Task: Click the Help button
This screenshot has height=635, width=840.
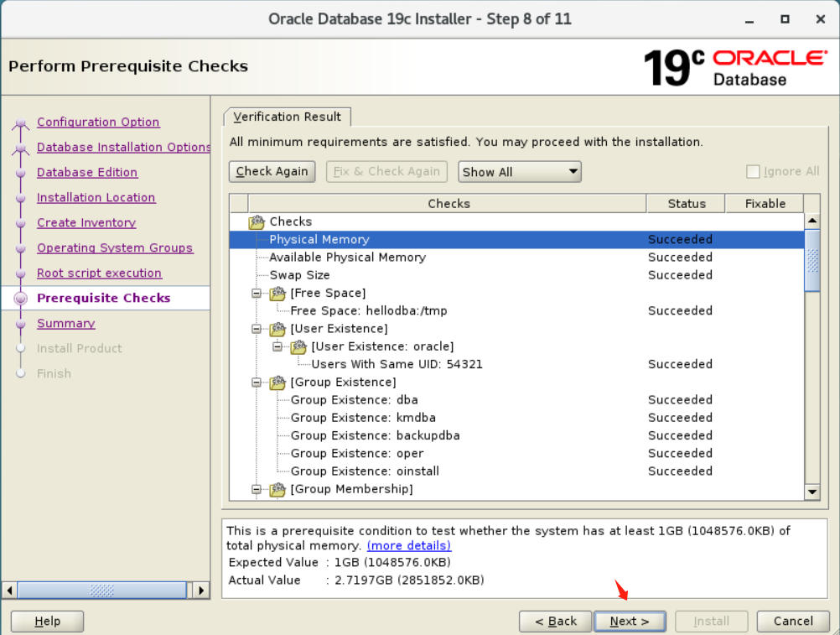Action: (x=47, y=622)
